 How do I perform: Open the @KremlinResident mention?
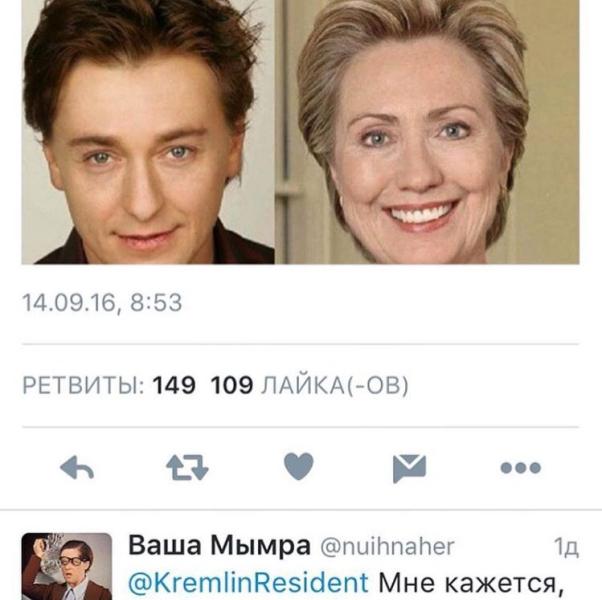click(x=248, y=582)
